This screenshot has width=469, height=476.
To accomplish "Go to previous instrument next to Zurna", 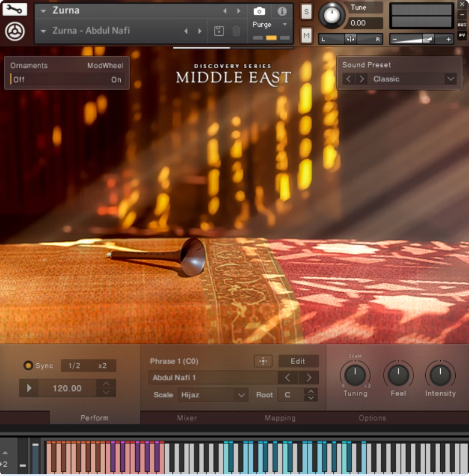I will coord(225,11).
